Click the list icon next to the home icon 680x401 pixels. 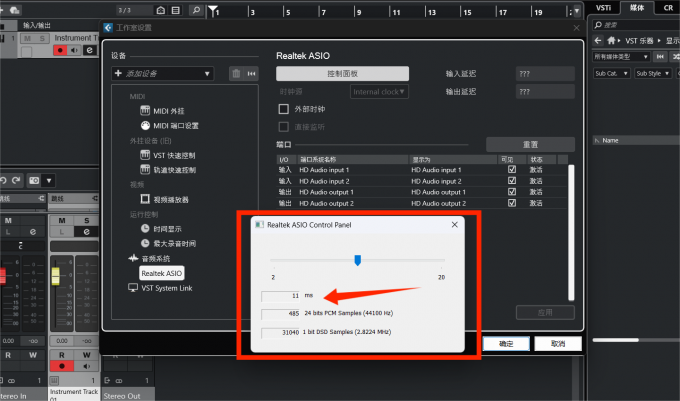[176, 10]
